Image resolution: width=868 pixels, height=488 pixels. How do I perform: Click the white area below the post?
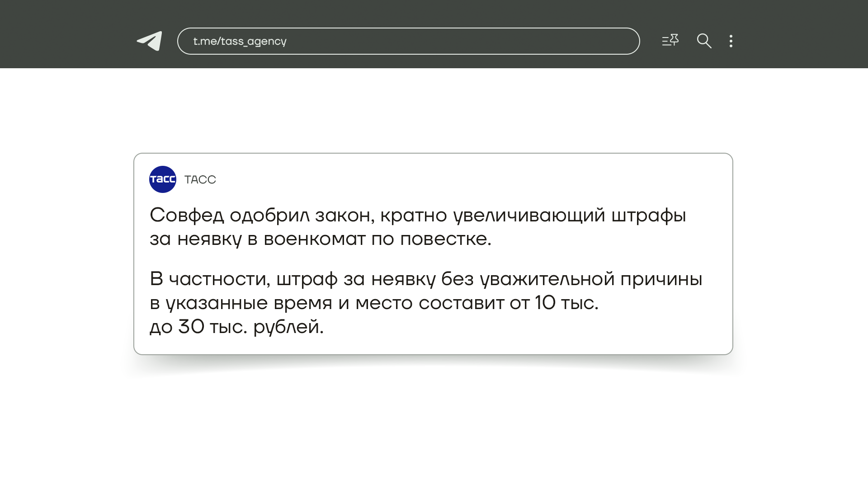tap(434, 429)
